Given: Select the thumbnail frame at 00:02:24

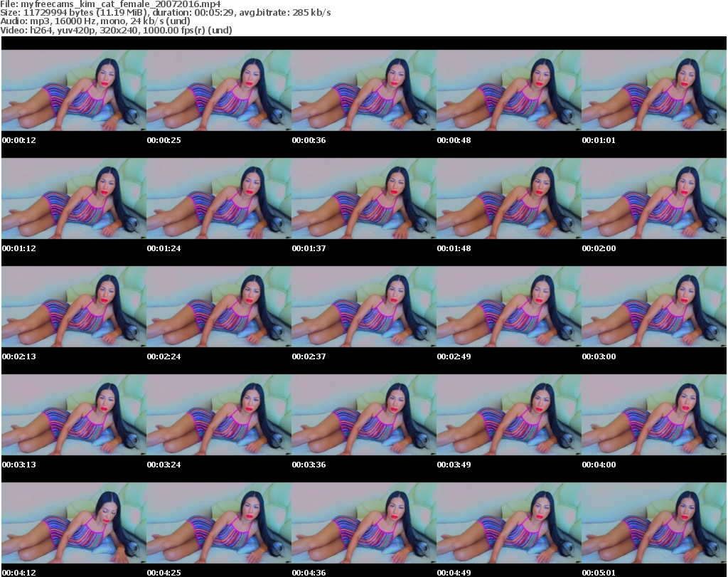Looking at the screenshot, I should coord(219,307).
